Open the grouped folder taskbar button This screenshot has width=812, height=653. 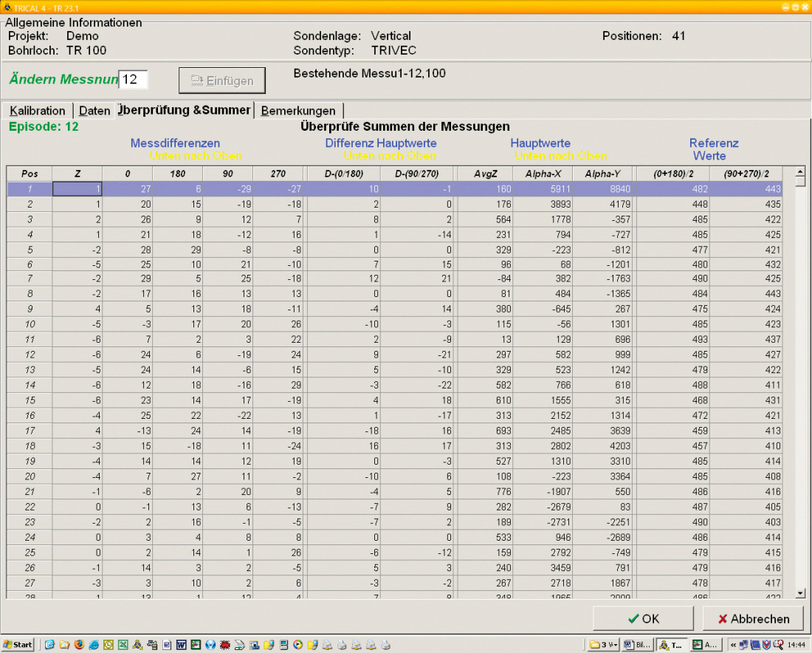point(604,645)
